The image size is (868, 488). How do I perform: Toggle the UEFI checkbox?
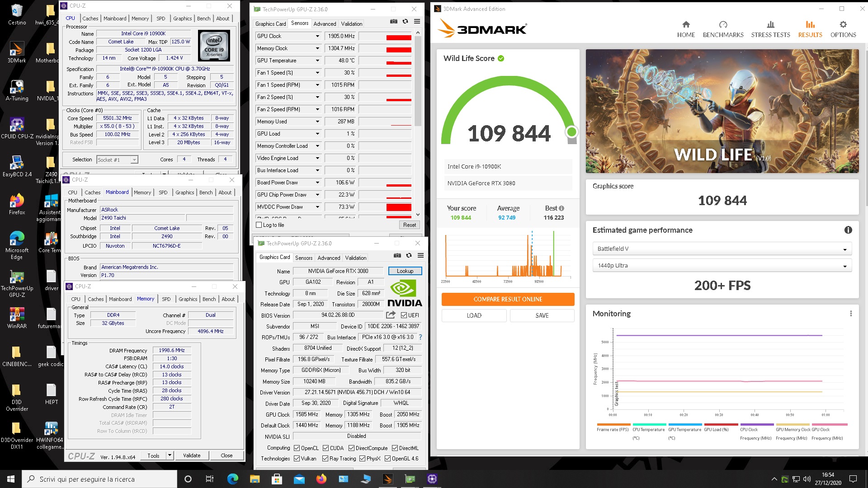pos(404,315)
